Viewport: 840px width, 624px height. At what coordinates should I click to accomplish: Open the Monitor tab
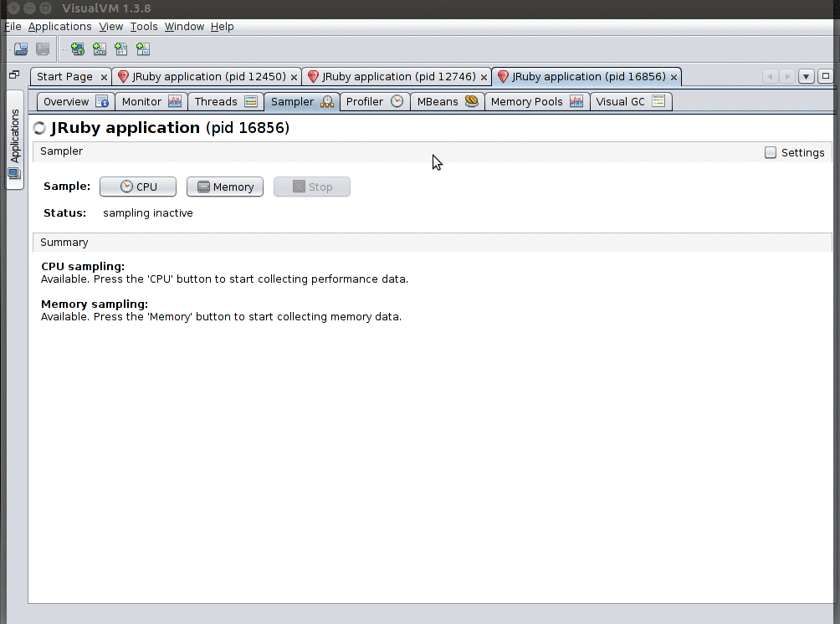click(x=151, y=101)
